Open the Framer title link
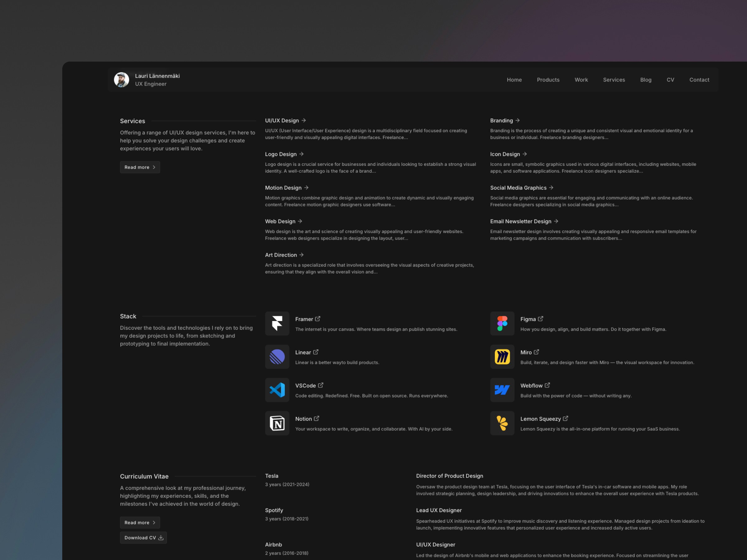The height and width of the screenshot is (560, 747). tap(304, 319)
